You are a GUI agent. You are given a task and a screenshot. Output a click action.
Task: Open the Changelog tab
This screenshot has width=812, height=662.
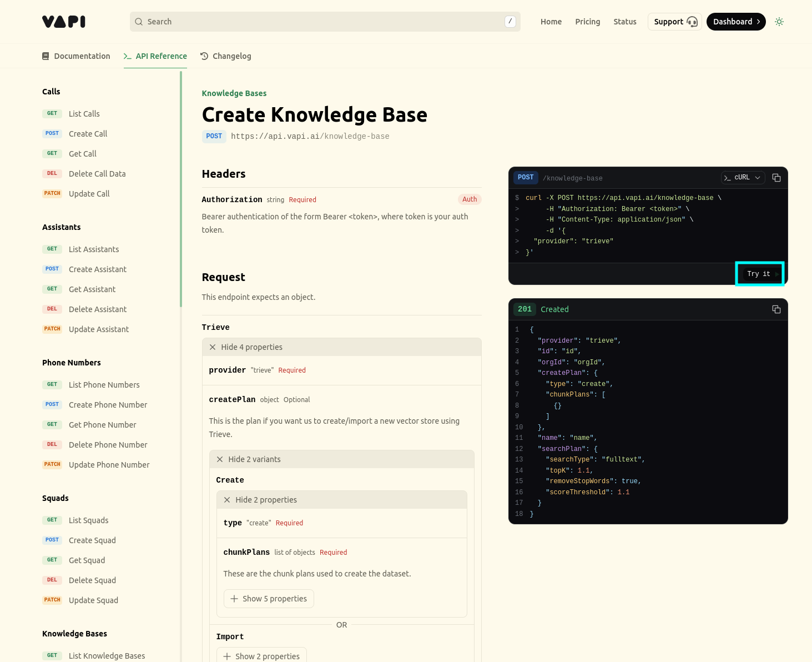[226, 56]
